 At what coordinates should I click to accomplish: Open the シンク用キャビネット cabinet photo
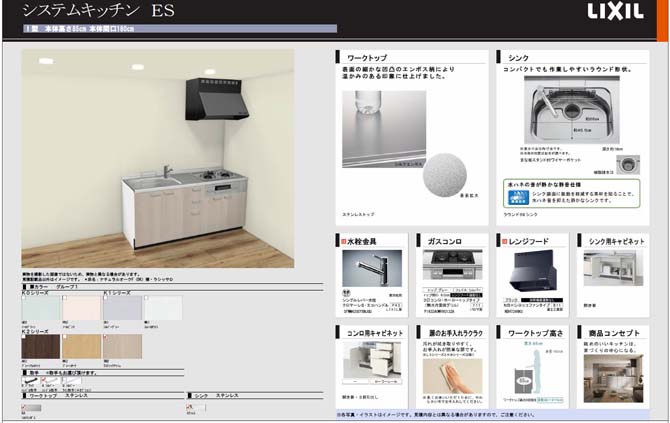pos(613,268)
